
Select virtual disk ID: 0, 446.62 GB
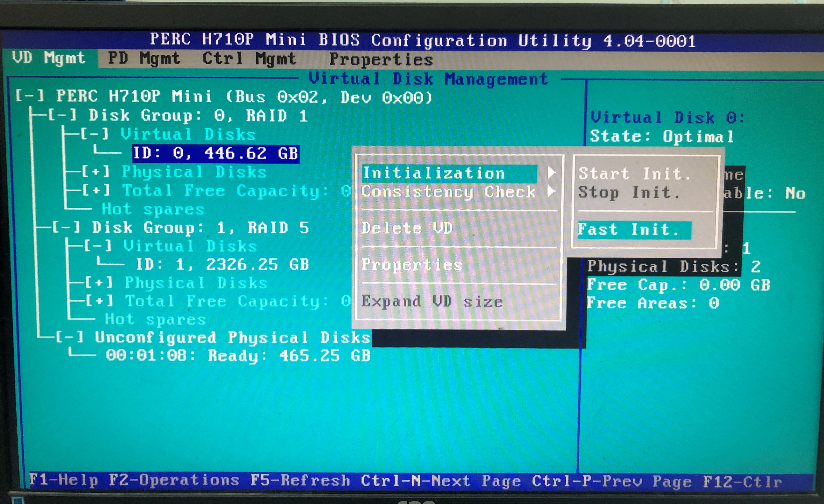point(216,154)
